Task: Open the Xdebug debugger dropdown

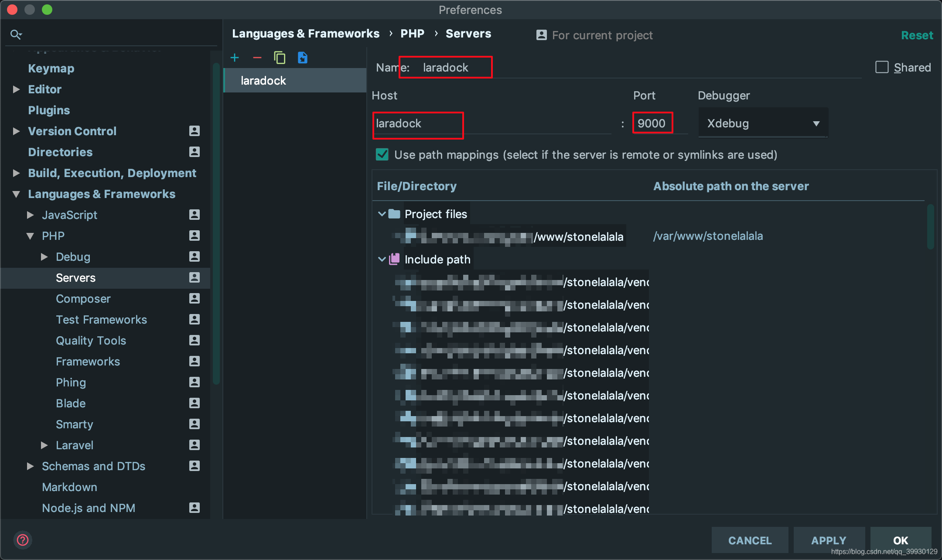Action: [x=762, y=123]
